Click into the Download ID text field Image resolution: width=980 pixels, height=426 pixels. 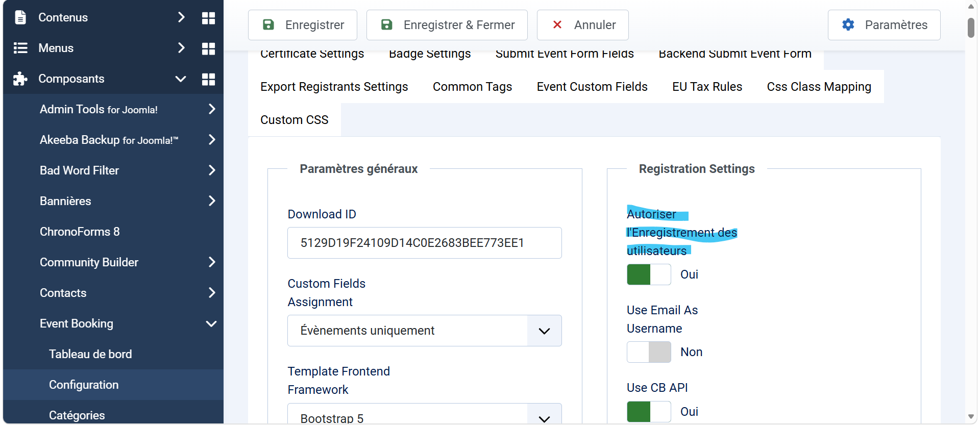coord(424,243)
